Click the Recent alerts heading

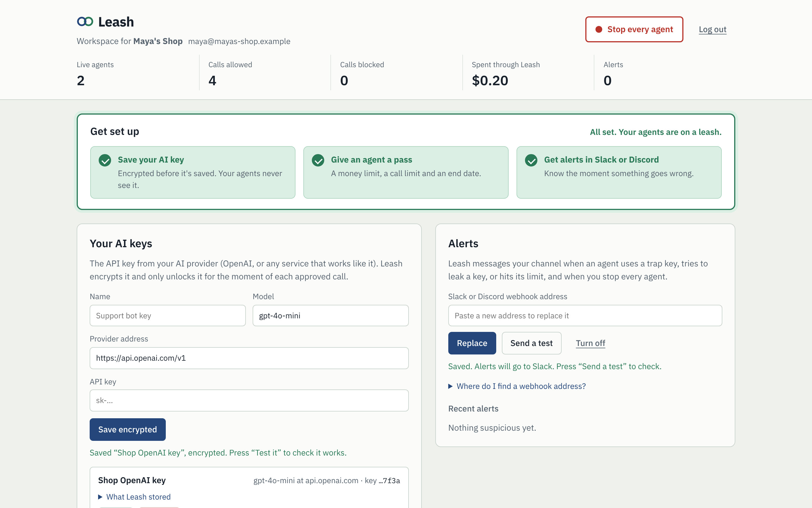coord(473,409)
